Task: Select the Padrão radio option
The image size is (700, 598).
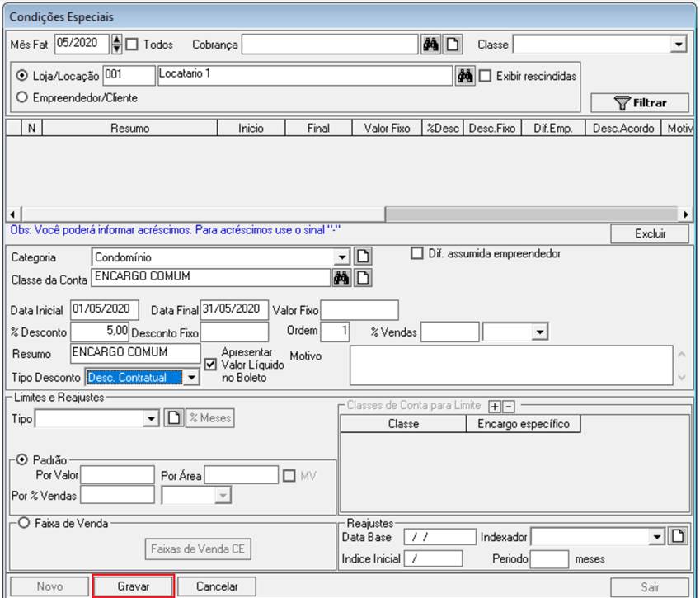Action: coord(22,459)
